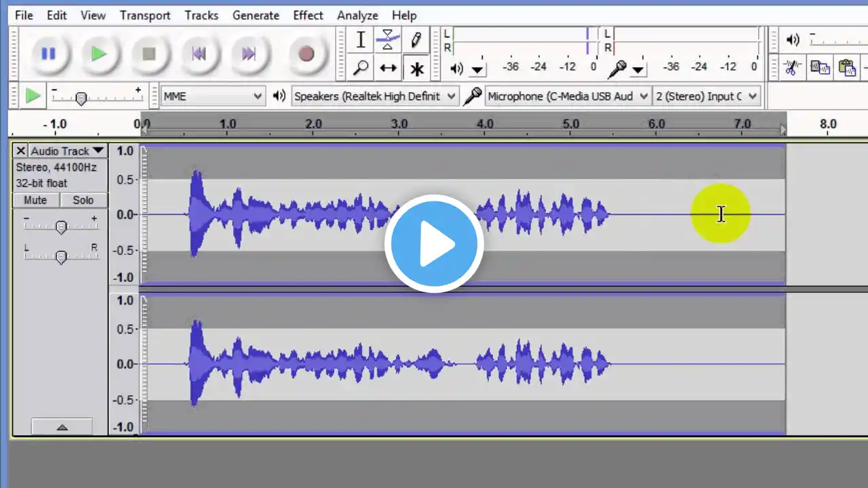The height and width of the screenshot is (488, 868).
Task: Activate the Multi-Tool asterisk mode
Action: coord(416,68)
